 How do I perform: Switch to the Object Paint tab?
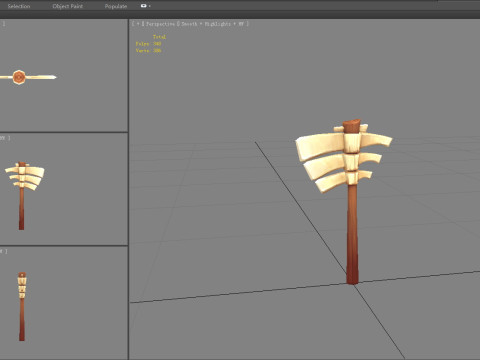coord(68,6)
